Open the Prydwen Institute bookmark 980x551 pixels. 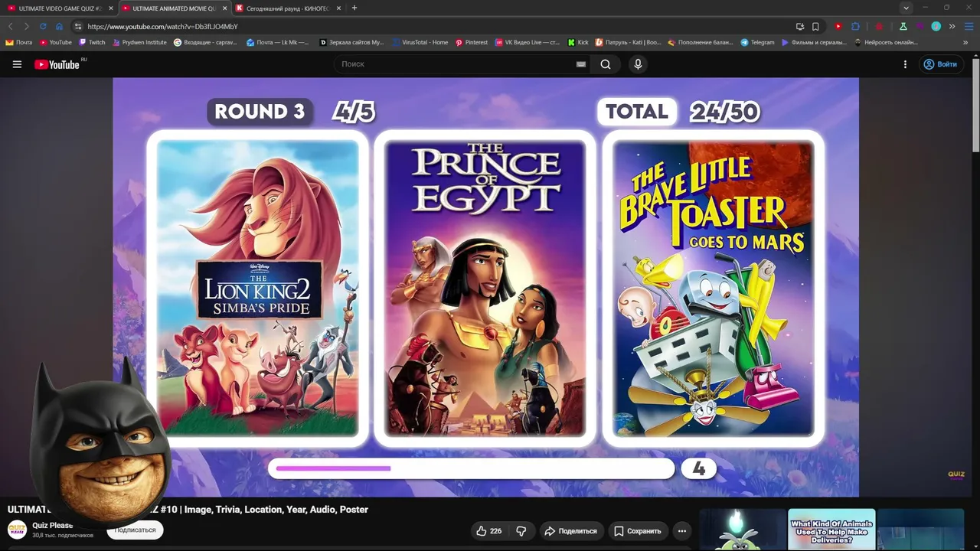click(139, 42)
